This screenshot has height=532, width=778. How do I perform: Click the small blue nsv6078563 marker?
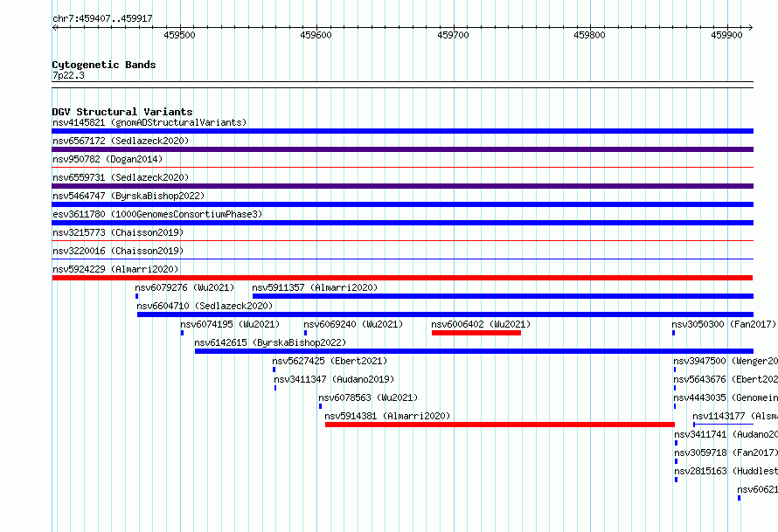click(320, 406)
